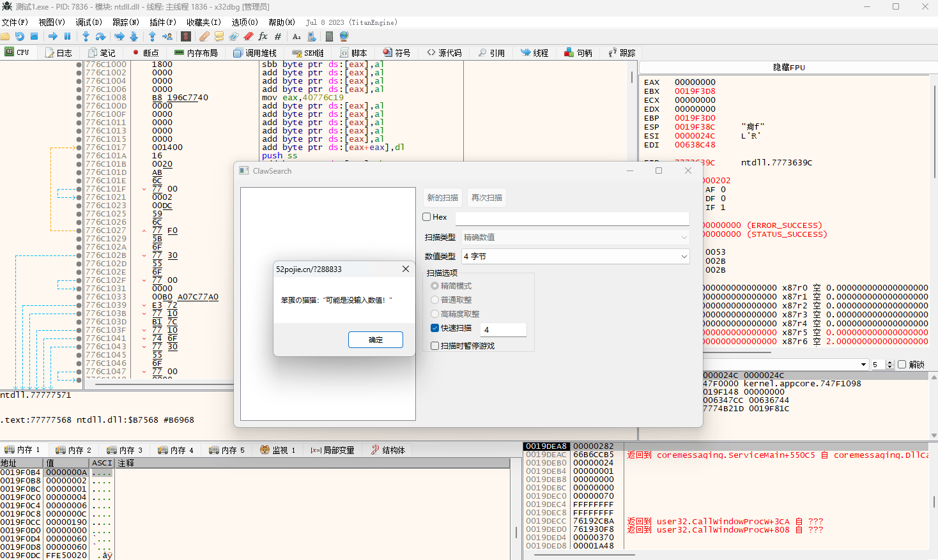
Task: Open the intermodular calls icon next to A
Action: [311, 36]
